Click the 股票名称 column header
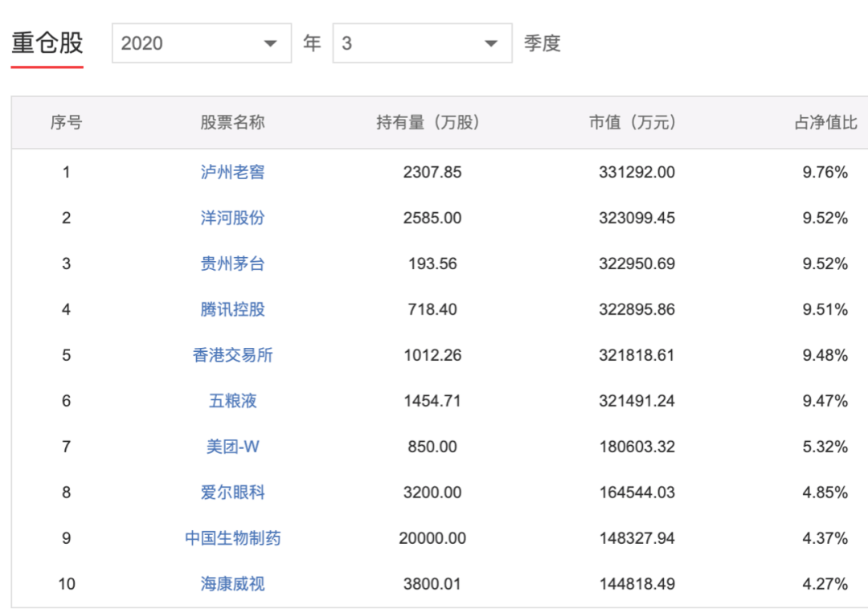 coord(232,122)
